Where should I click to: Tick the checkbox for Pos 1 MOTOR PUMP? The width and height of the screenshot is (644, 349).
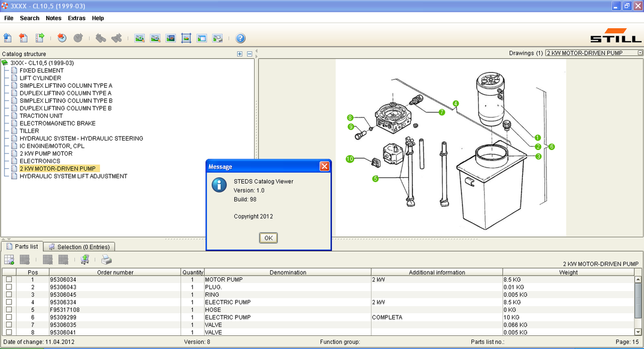click(9, 280)
